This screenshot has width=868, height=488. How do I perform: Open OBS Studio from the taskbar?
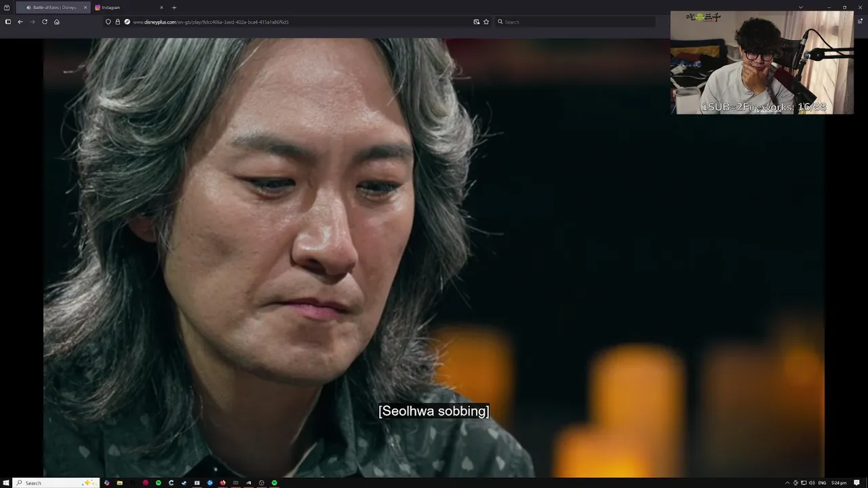[x=261, y=483]
